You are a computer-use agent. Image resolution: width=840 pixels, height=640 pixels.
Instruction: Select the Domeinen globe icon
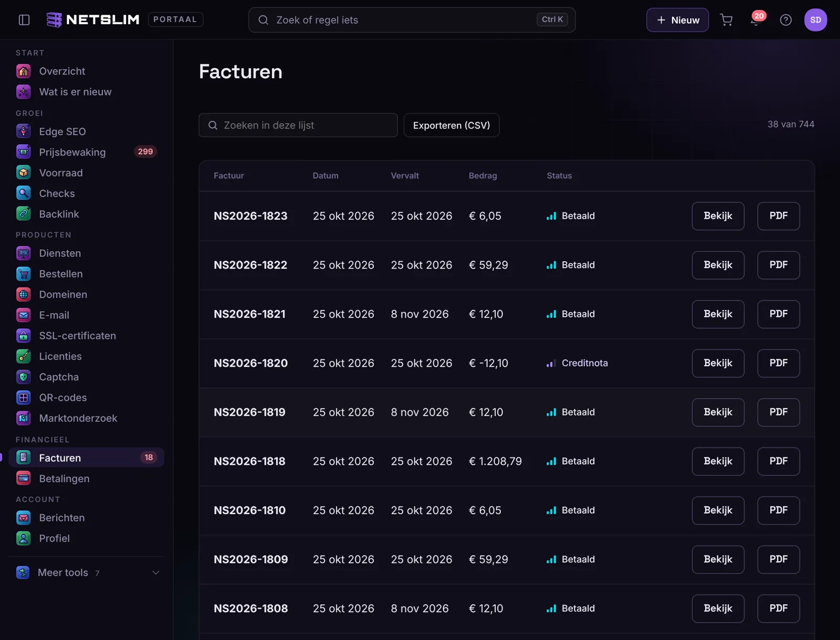pos(24,295)
